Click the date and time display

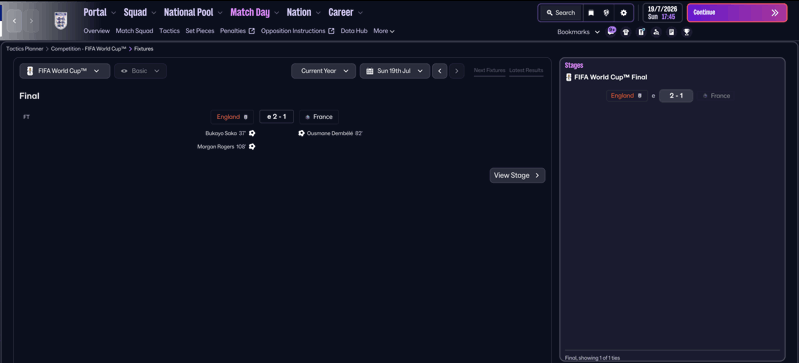(662, 13)
